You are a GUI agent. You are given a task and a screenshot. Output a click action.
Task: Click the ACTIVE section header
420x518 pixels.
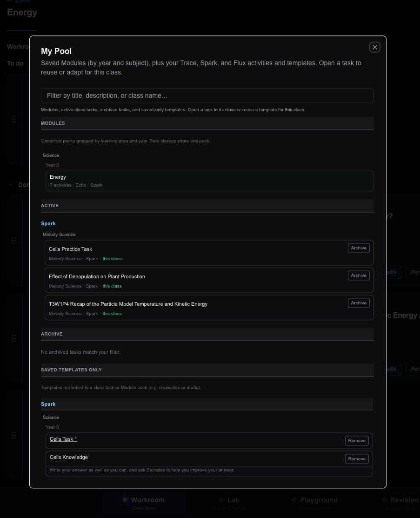[207, 206]
